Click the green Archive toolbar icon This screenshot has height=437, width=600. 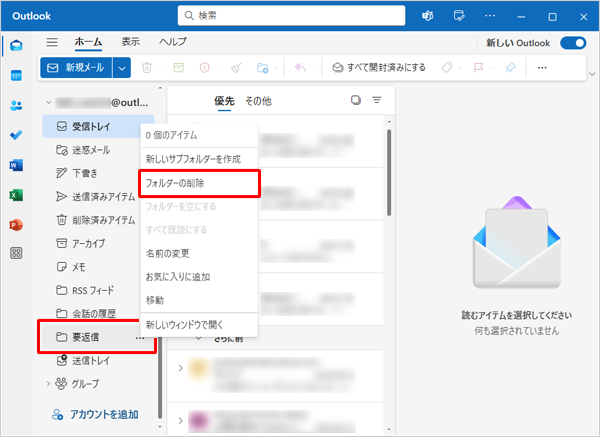178,68
